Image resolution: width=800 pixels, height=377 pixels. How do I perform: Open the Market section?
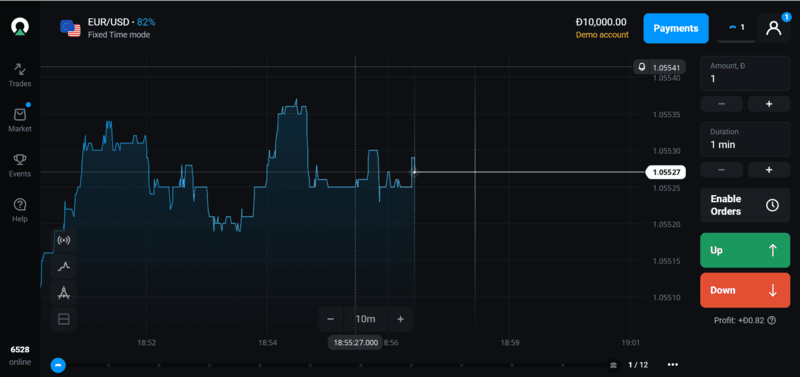pyautogui.click(x=20, y=120)
